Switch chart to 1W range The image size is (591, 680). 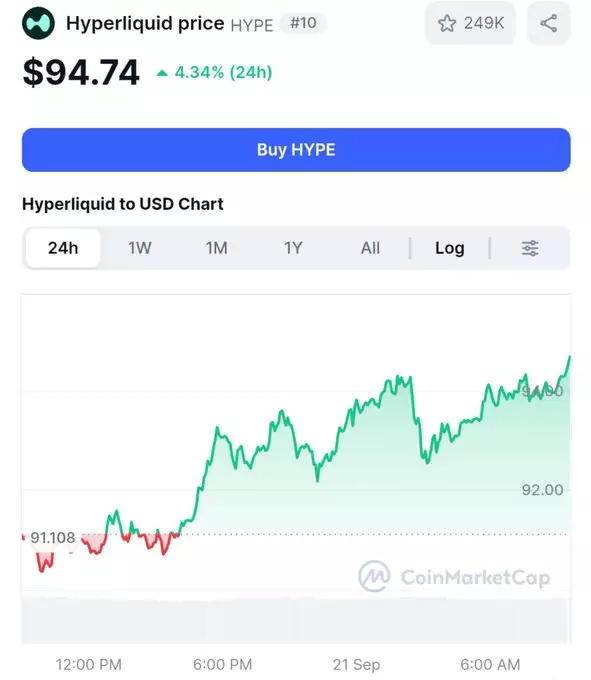click(x=140, y=248)
